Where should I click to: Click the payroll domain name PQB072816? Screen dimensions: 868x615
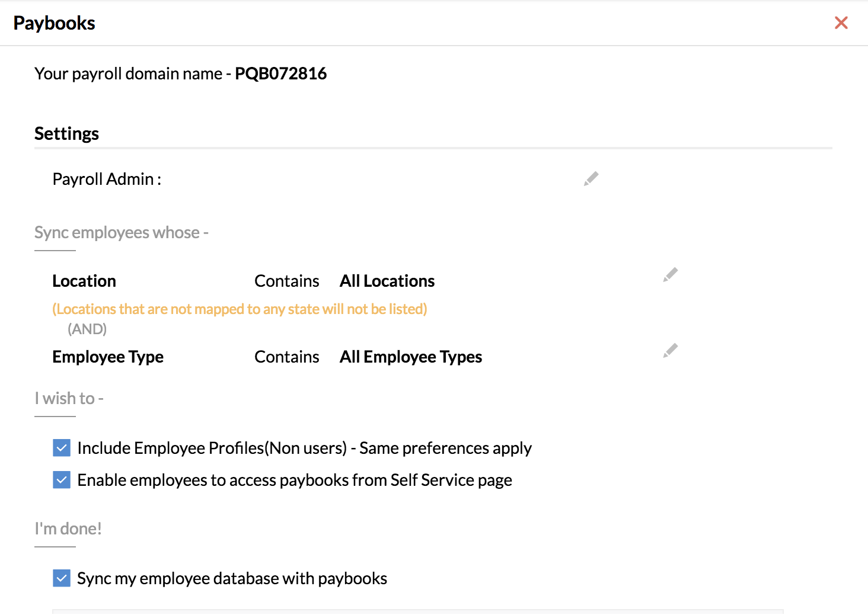(x=280, y=73)
